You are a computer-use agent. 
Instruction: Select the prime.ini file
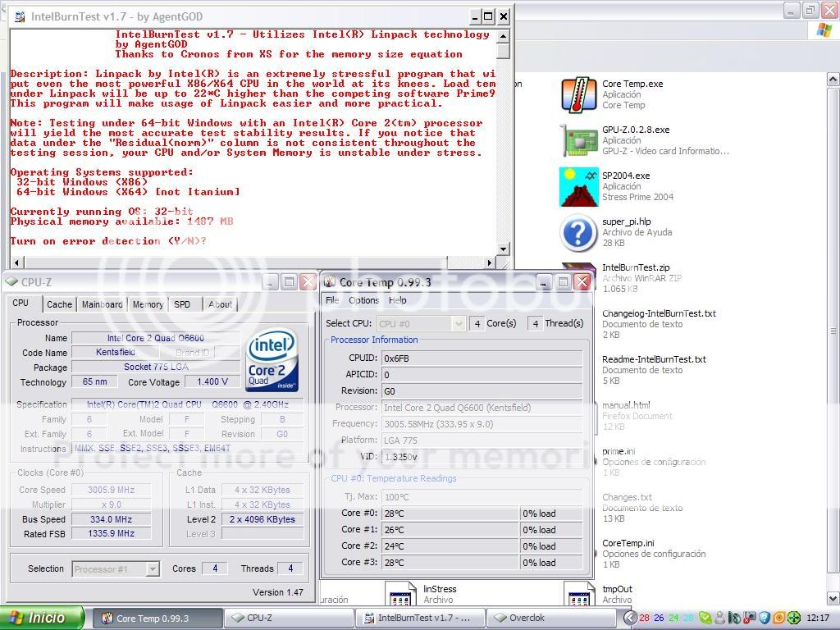619,451
